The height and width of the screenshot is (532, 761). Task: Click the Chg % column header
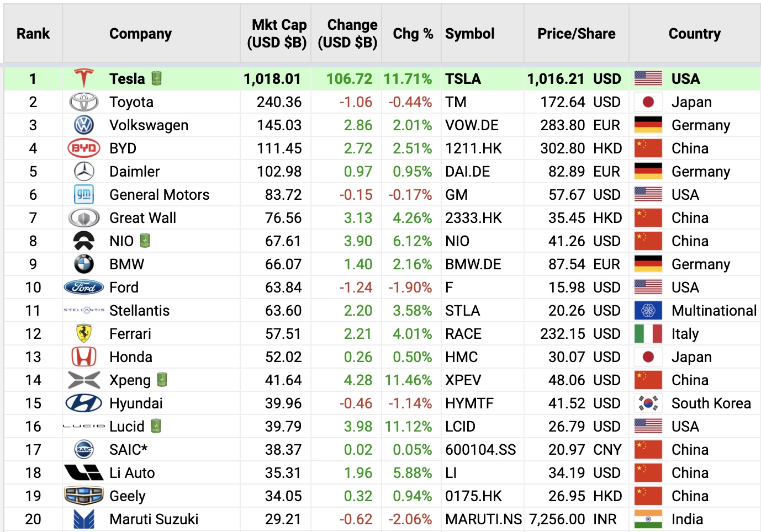(x=413, y=34)
